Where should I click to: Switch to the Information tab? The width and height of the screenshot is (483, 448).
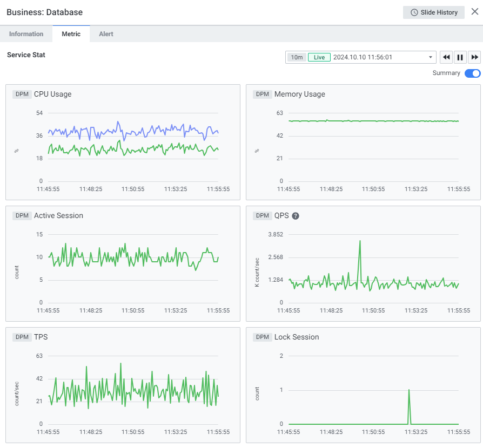26,34
